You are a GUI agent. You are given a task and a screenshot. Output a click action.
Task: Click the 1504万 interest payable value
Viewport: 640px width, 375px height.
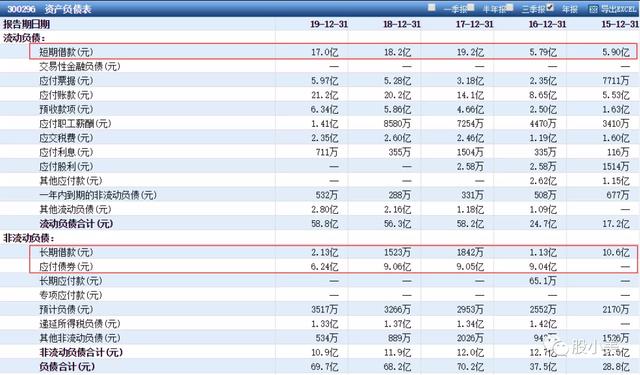[x=471, y=152]
